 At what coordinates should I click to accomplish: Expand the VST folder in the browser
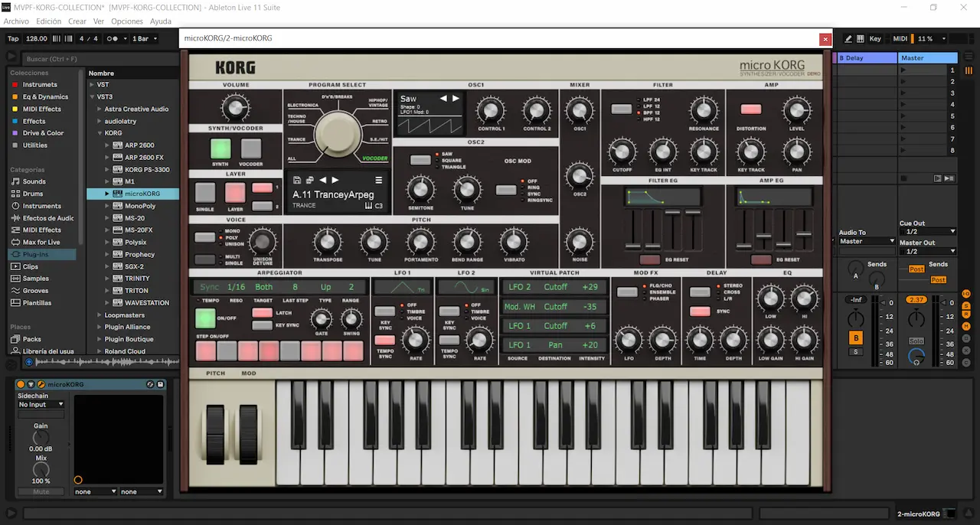pos(92,85)
